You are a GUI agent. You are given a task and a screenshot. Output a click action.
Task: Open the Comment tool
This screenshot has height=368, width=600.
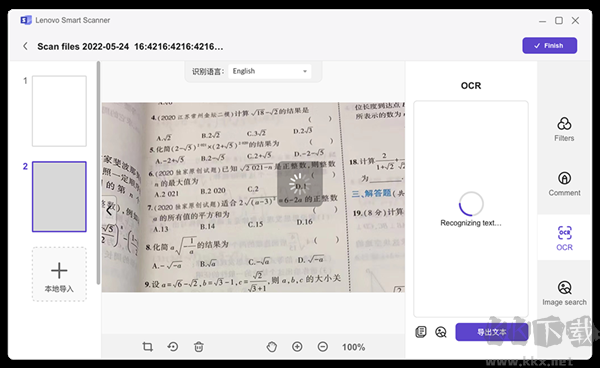564,184
